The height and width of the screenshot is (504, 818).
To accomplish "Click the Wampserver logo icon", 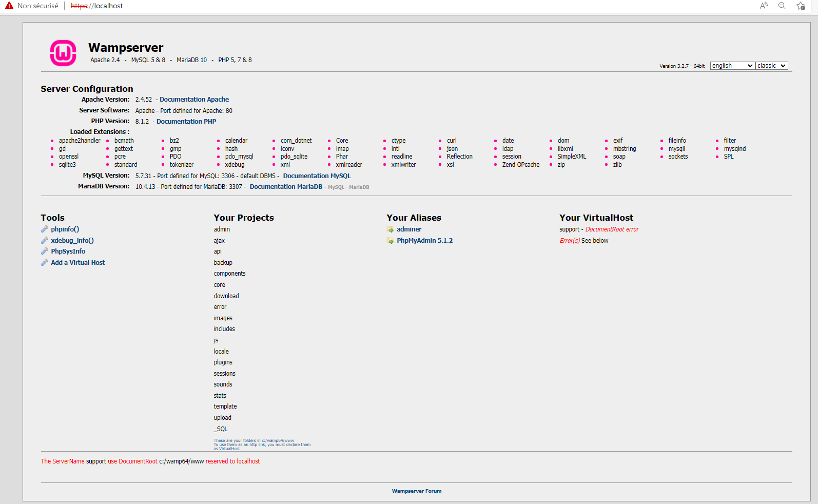I will 63,53.
